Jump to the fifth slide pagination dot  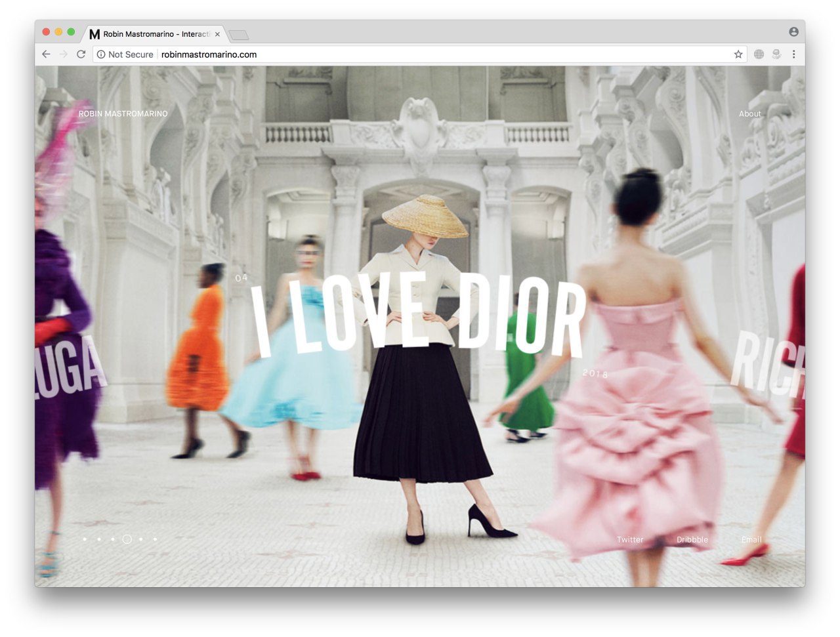pyautogui.click(x=141, y=539)
